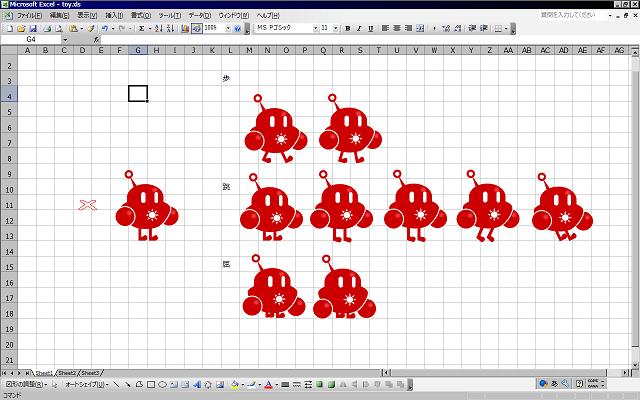
Task: Click the Merge and Center icon
Action: [x=419, y=28]
